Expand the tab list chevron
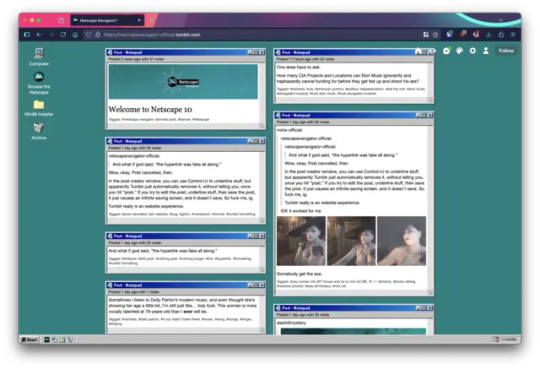The height and width of the screenshot is (369, 540). (x=501, y=20)
